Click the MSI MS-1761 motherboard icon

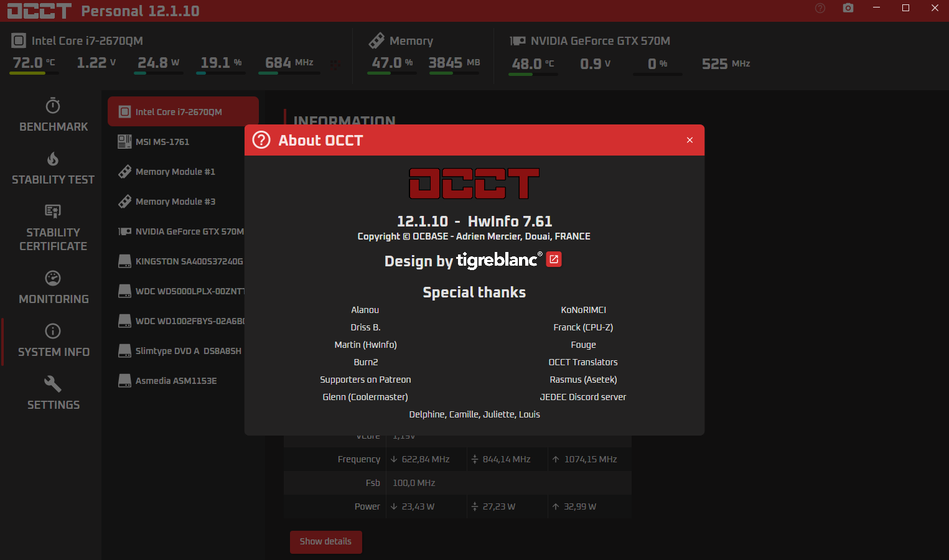pos(124,142)
